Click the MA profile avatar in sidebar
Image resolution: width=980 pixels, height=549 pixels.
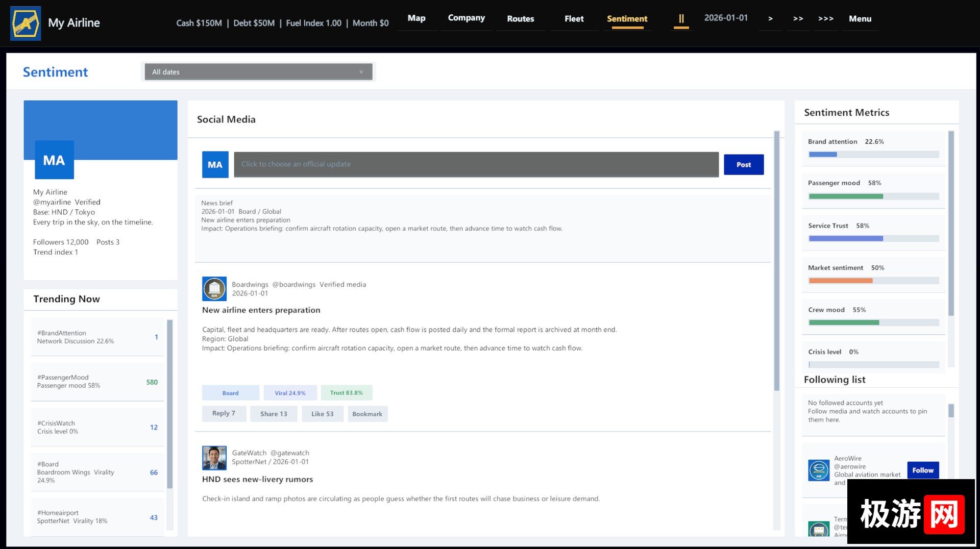point(54,160)
